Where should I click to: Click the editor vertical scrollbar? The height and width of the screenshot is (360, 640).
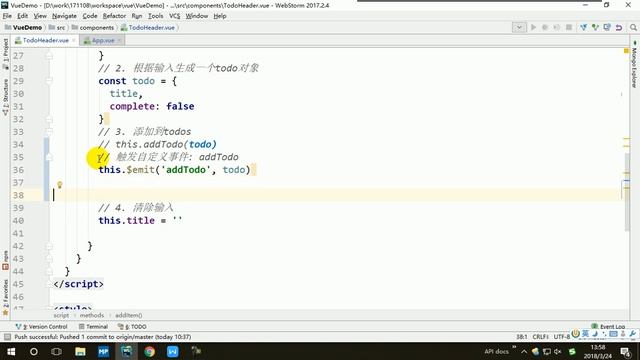click(627, 192)
